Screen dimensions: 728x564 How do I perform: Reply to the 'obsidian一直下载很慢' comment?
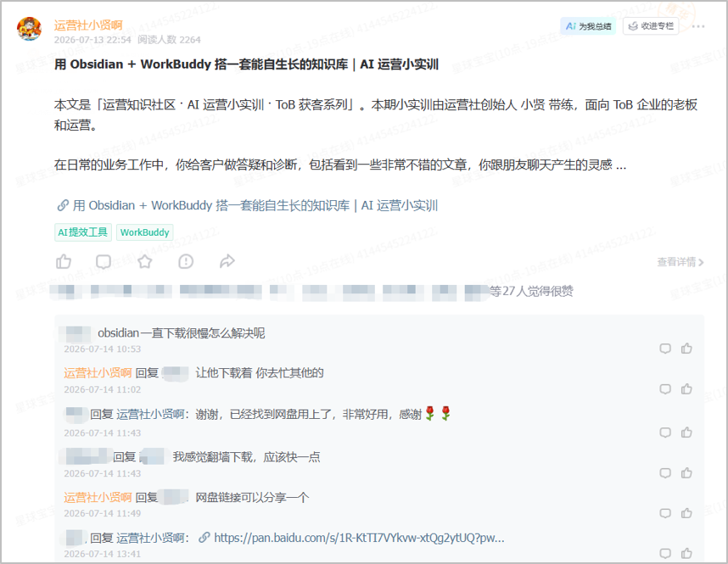pos(665,349)
